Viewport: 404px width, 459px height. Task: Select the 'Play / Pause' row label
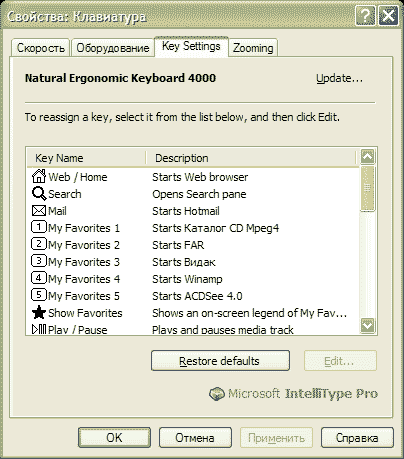(x=78, y=330)
